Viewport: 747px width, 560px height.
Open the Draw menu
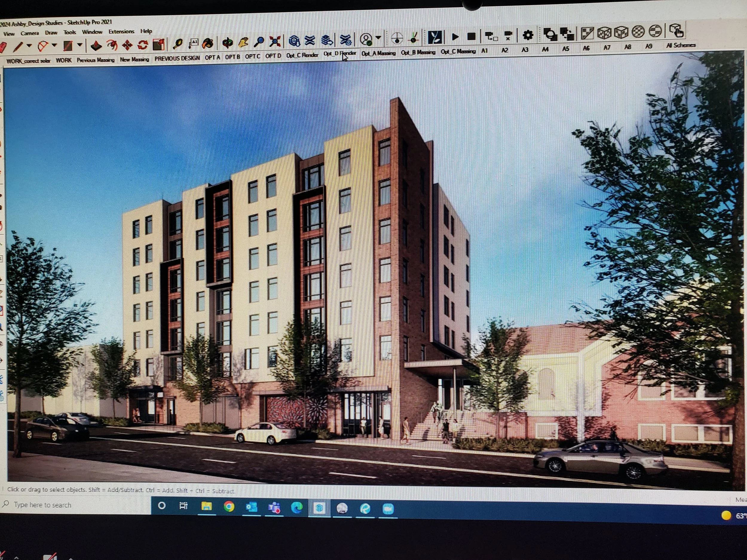click(51, 33)
